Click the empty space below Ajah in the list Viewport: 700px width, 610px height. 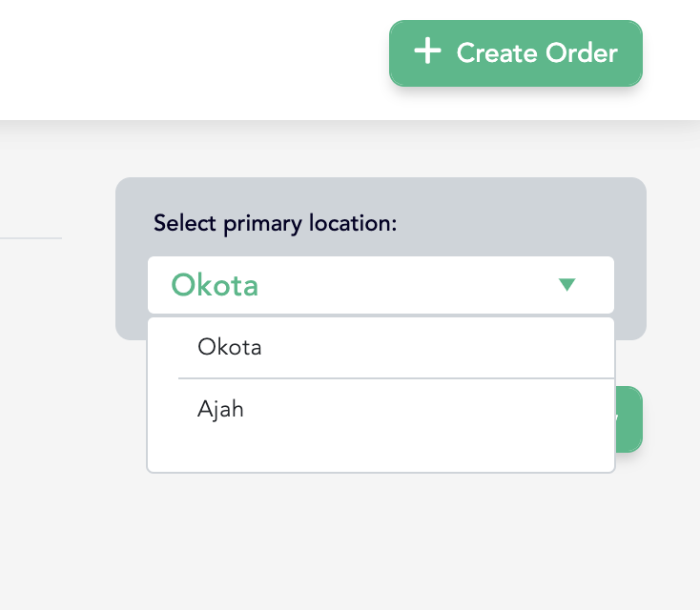pos(381,450)
